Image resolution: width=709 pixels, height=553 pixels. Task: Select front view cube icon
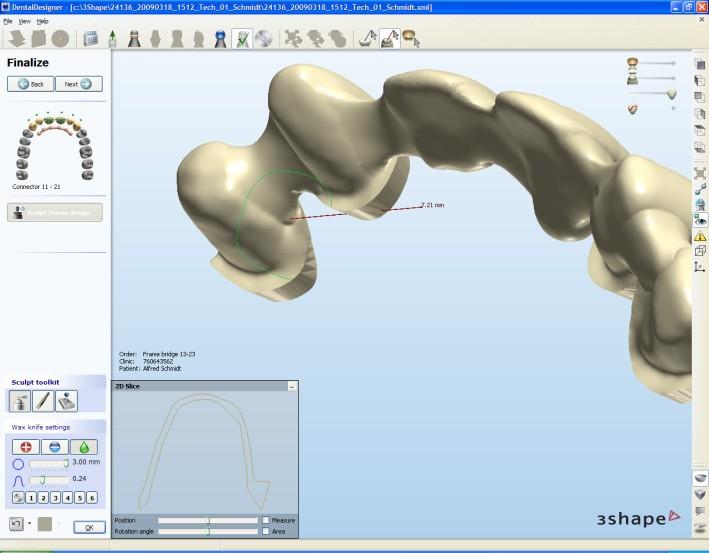click(700, 64)
